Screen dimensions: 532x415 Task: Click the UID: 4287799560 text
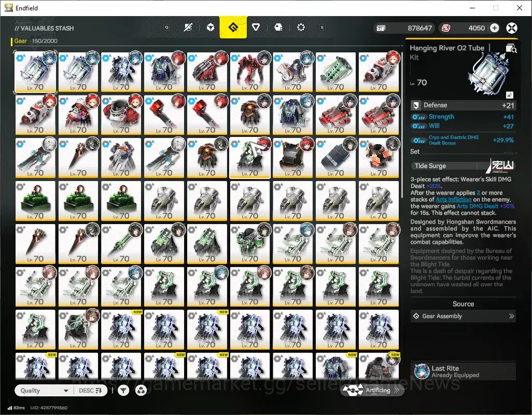49,408
